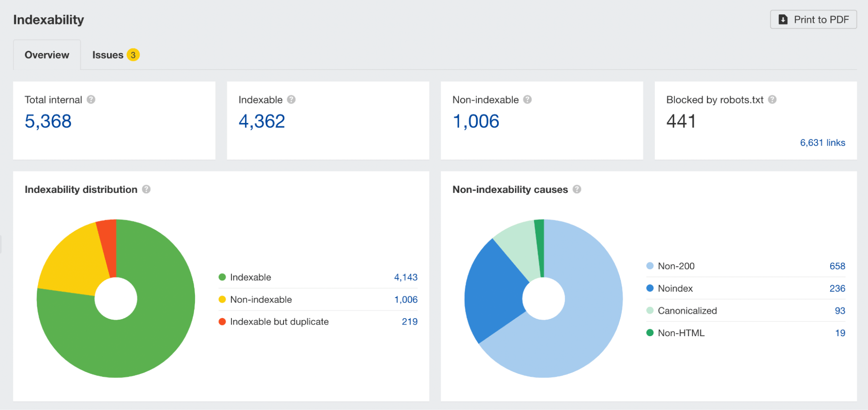This screenshot has height=410, width=868.
Task: Click the 658 Non-200 count value
Action: click(837, 266)
